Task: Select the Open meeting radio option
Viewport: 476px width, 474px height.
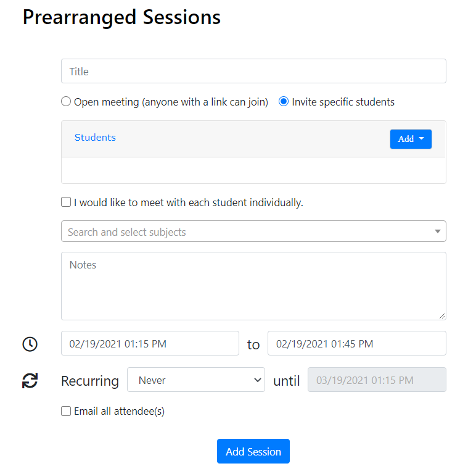Action: 66,102
